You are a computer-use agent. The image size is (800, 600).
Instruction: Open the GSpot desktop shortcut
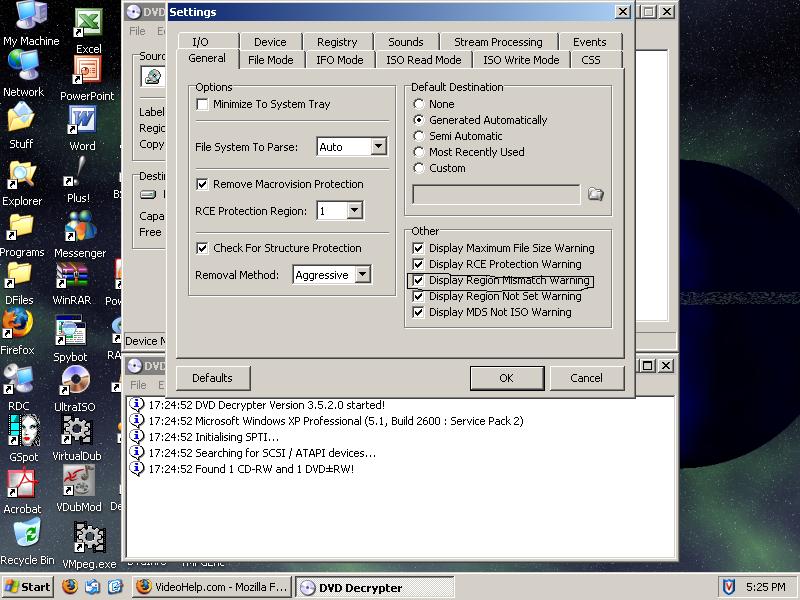pos(23,439)
